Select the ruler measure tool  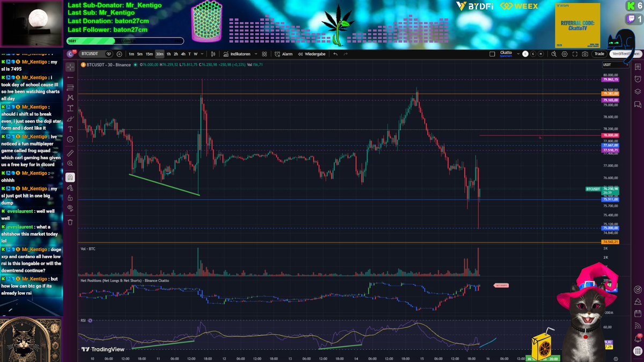point(70,153)
